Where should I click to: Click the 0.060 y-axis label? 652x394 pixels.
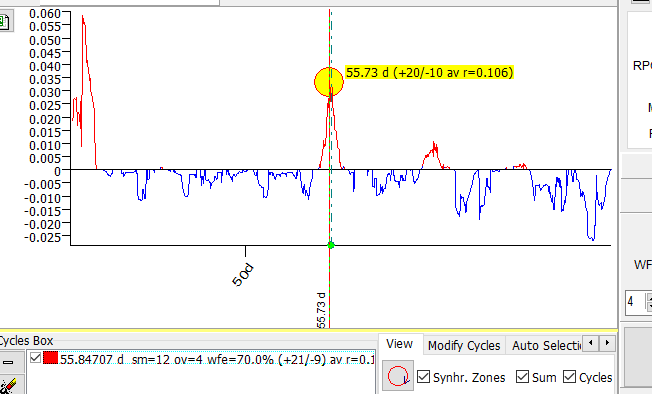coord(45,14)
